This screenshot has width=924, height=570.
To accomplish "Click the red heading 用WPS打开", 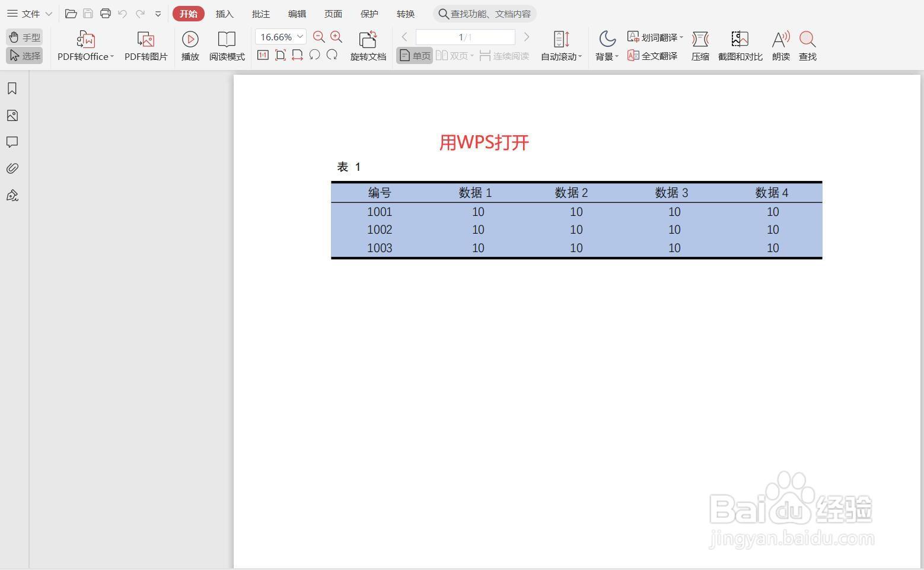I will click(484, 142).
